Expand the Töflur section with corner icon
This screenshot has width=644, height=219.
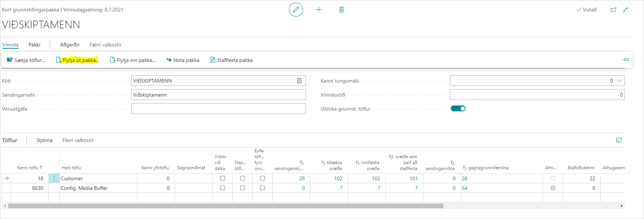619,140
